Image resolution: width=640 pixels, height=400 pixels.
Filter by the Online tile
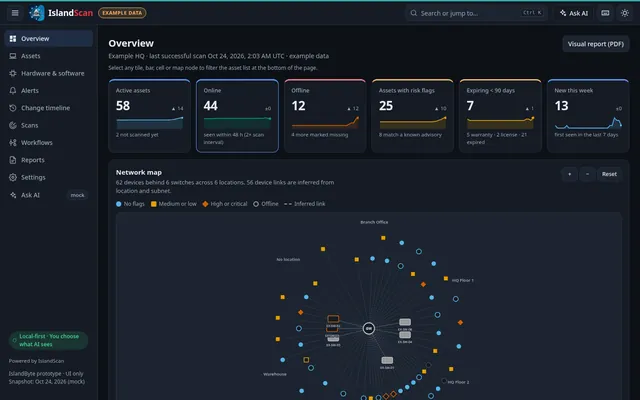pos(237,116)
